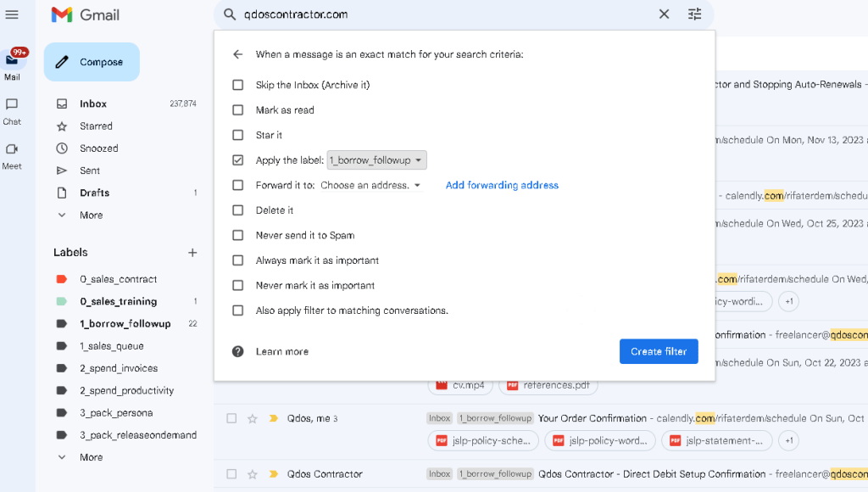Check Always mark it as important
Screen dimensions: 868x492
click(238, 260)
